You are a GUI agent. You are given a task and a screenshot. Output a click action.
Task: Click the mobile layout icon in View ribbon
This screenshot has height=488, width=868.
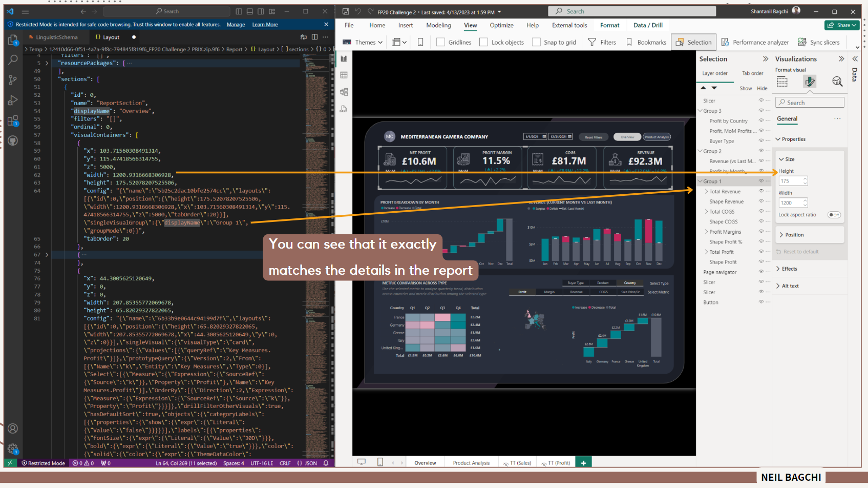pos(420,42)
